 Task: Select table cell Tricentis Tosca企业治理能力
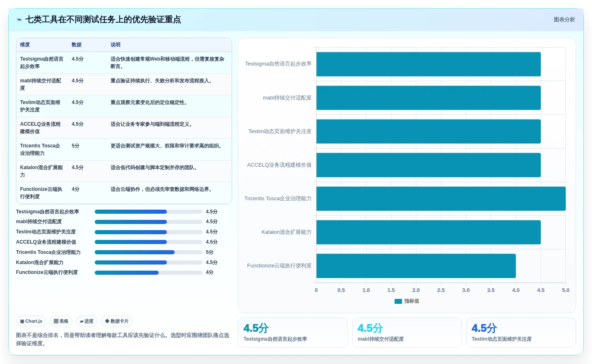coord(42,149)
